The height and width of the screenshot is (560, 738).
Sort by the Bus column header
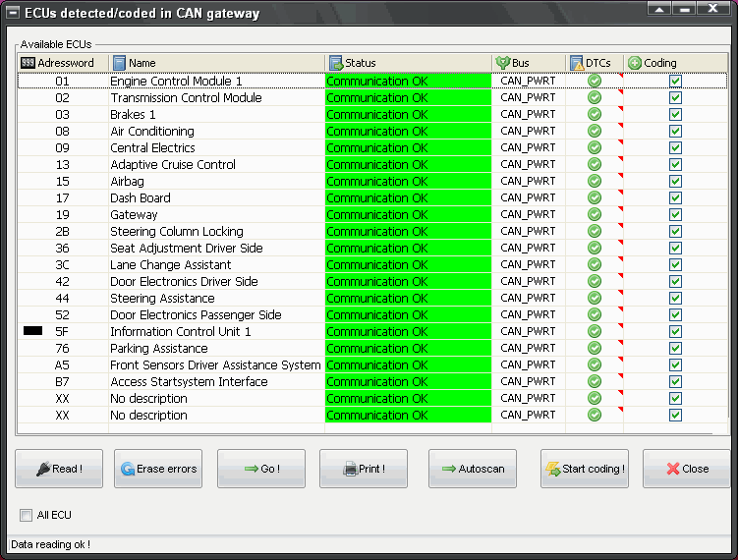(529, 63)
